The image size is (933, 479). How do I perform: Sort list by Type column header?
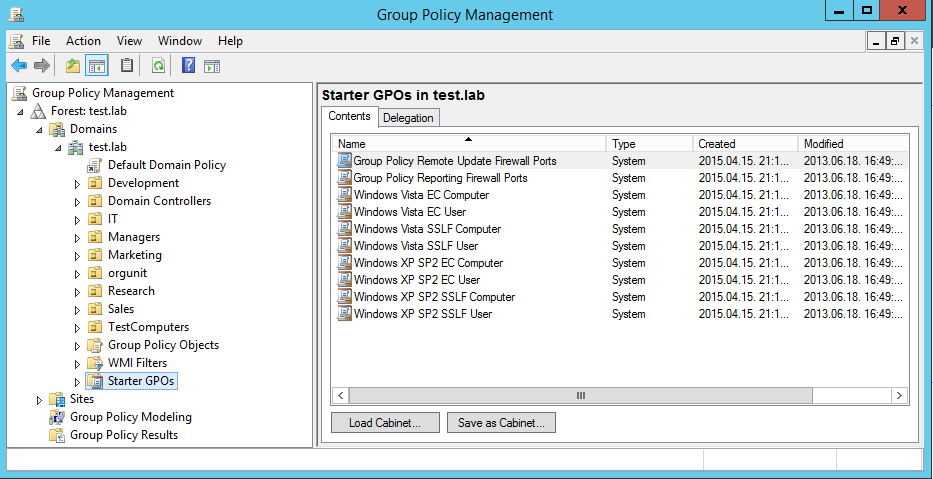tap(650, 143)
